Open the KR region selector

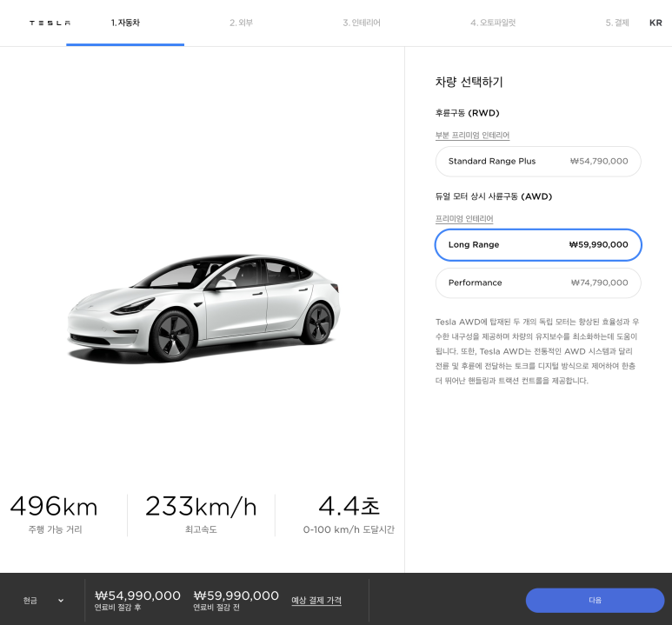pyautogui.click(x=655, y=23)
